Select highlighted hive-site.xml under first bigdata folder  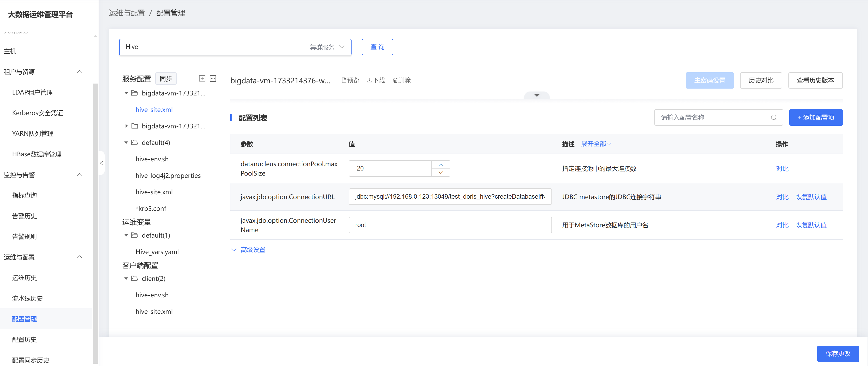coord(154,110)
